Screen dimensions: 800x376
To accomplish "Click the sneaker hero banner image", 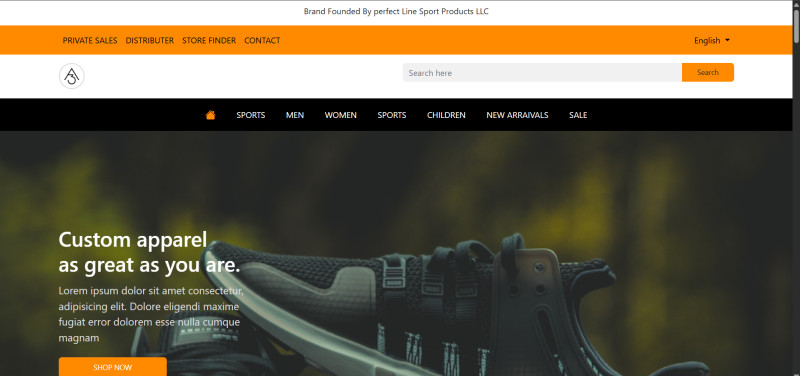I will tap(396, 254).
